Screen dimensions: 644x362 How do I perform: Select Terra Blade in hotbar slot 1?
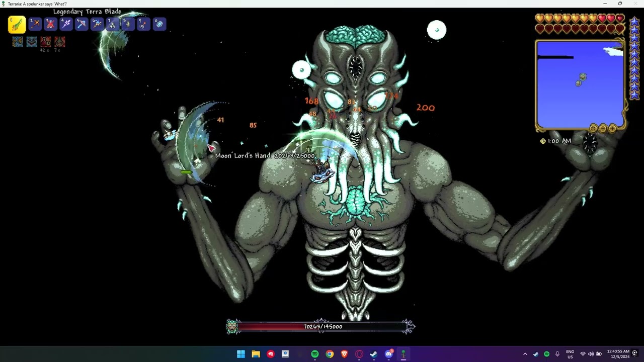click(17, 24)
